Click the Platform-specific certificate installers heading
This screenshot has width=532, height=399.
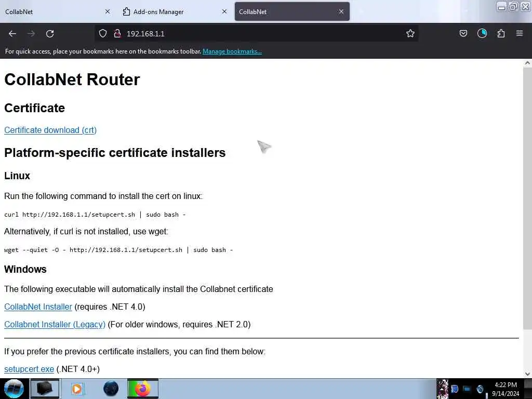115,153
